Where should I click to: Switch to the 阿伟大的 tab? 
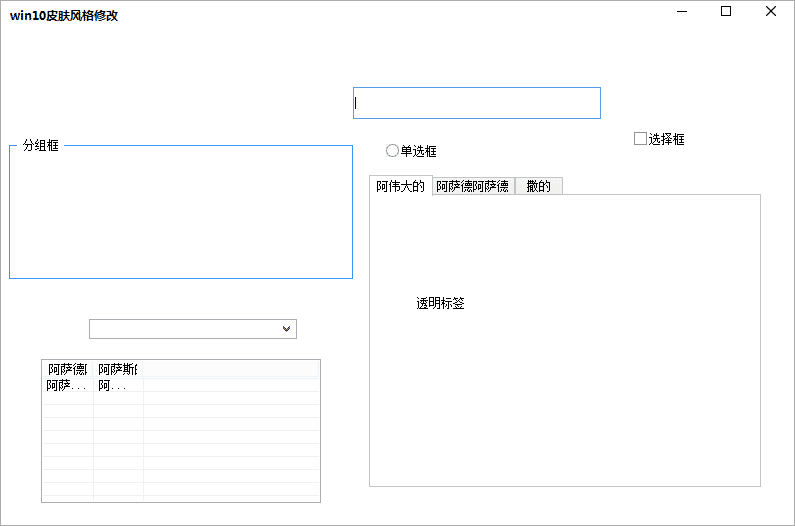tap(401, 186)
